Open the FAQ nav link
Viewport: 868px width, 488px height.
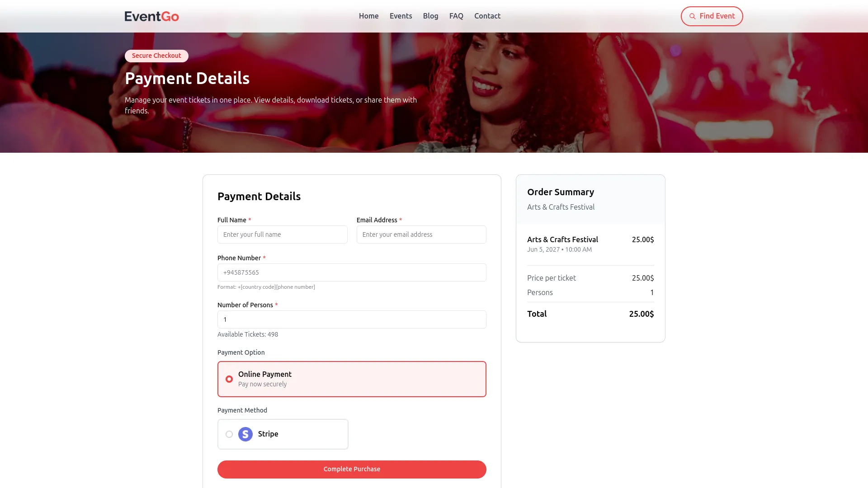(x=456, y=16)
